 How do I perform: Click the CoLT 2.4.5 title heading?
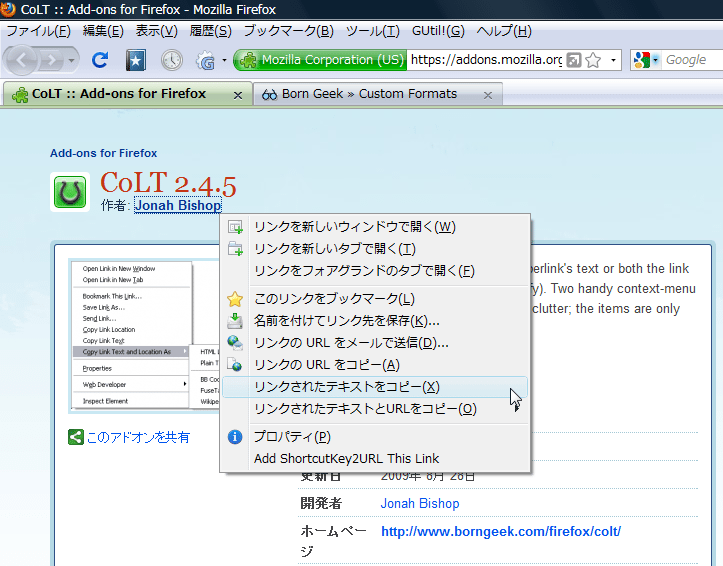point(168,183)
